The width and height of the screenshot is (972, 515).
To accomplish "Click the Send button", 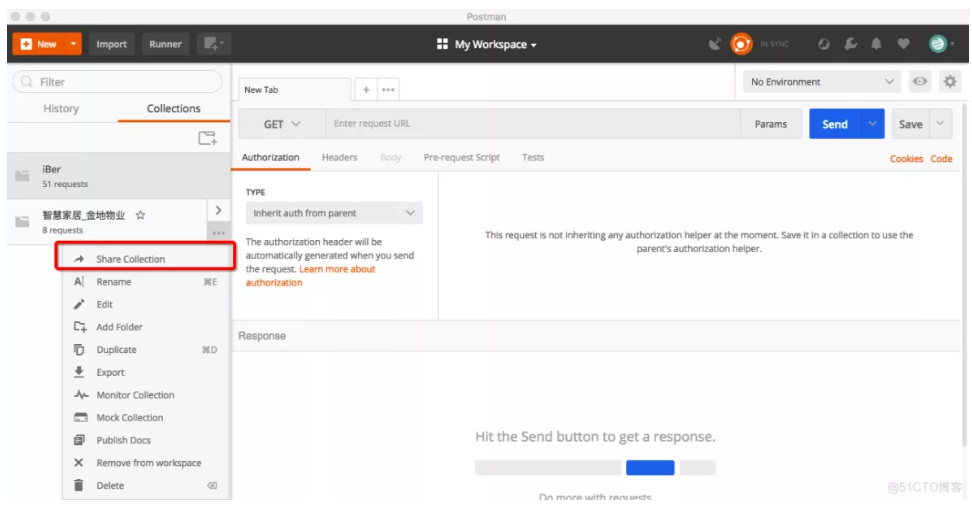I will point(834,124).
